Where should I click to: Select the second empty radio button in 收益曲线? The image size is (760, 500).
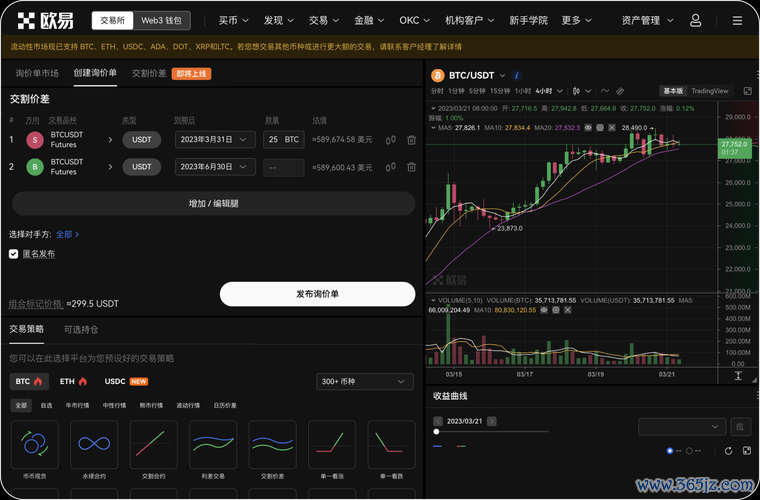(689, 451)
